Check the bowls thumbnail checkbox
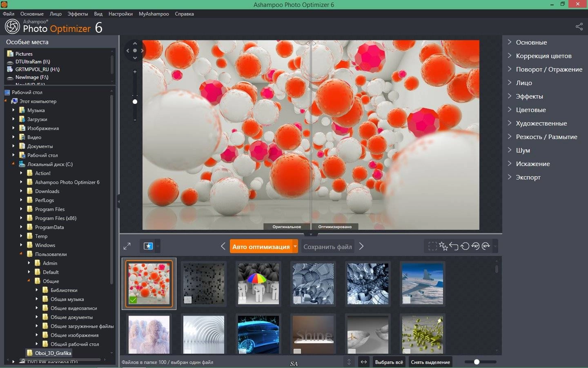Viewport: 588px width, 368px height. (352, 351)
